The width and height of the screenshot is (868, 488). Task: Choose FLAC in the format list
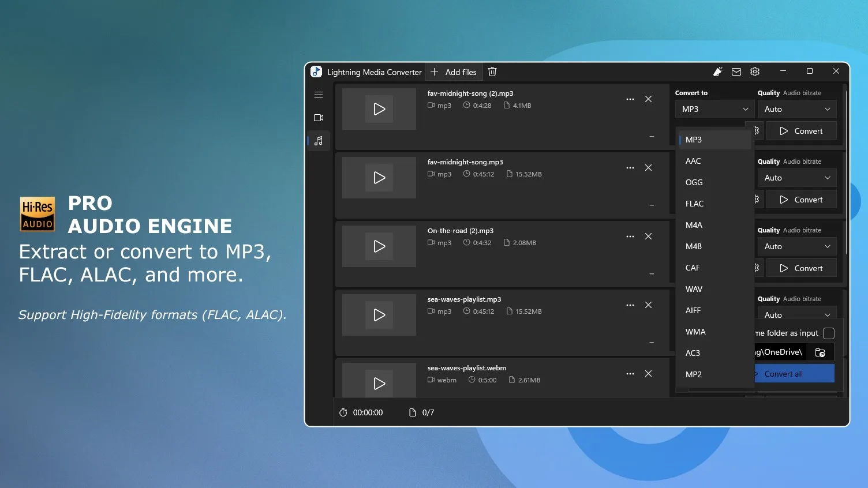[714, 204]
